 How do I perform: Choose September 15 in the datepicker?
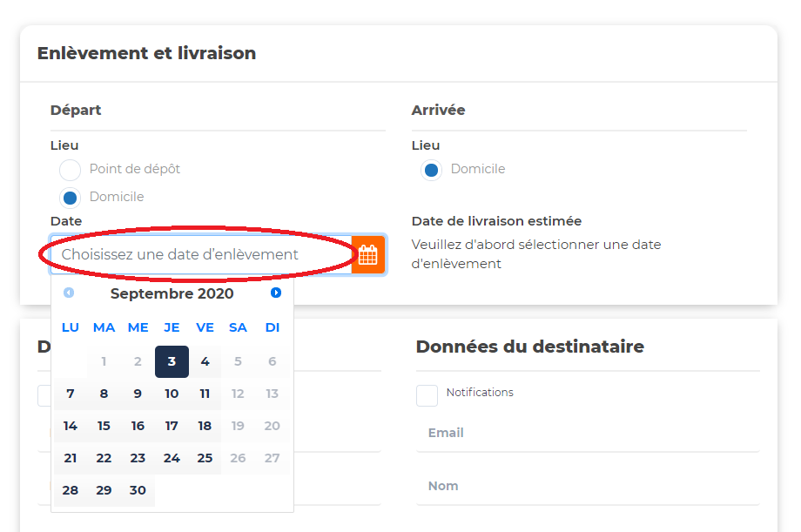point(104,426)
